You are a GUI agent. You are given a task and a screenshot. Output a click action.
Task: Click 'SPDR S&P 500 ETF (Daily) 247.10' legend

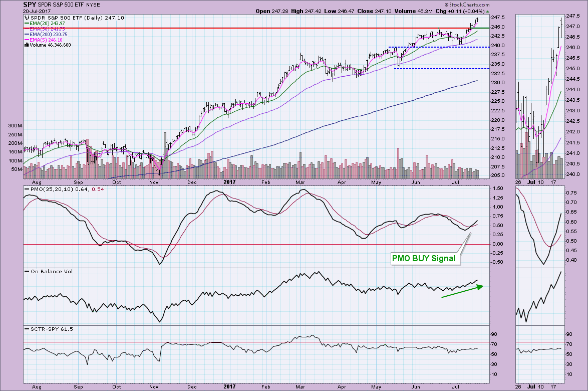pos(77,18)
